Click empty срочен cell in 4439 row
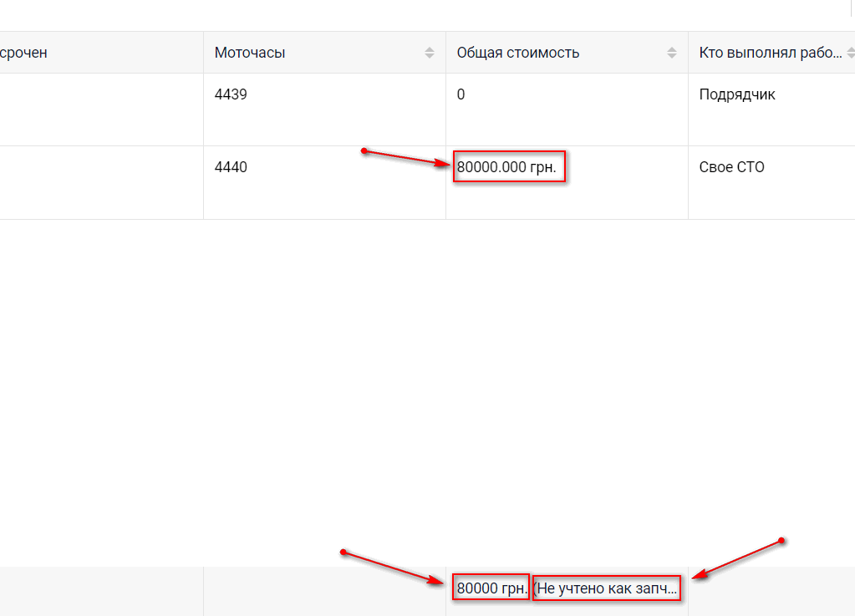 tap(100, 109)
